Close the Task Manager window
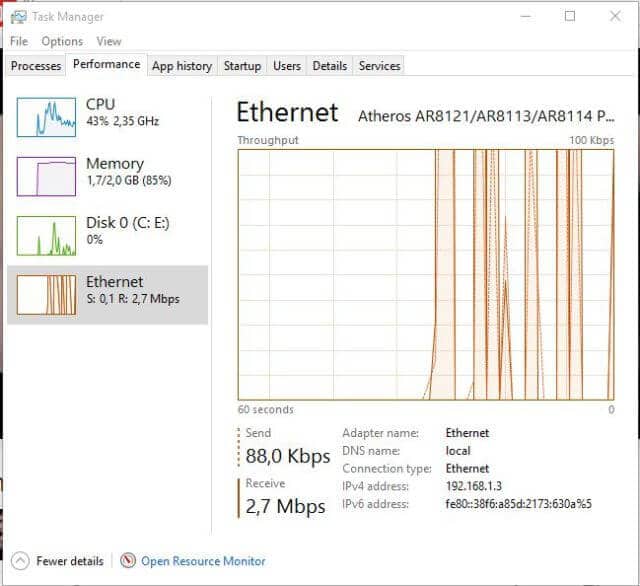The height and width of the screenshot is (586, 640). [615, 16]
